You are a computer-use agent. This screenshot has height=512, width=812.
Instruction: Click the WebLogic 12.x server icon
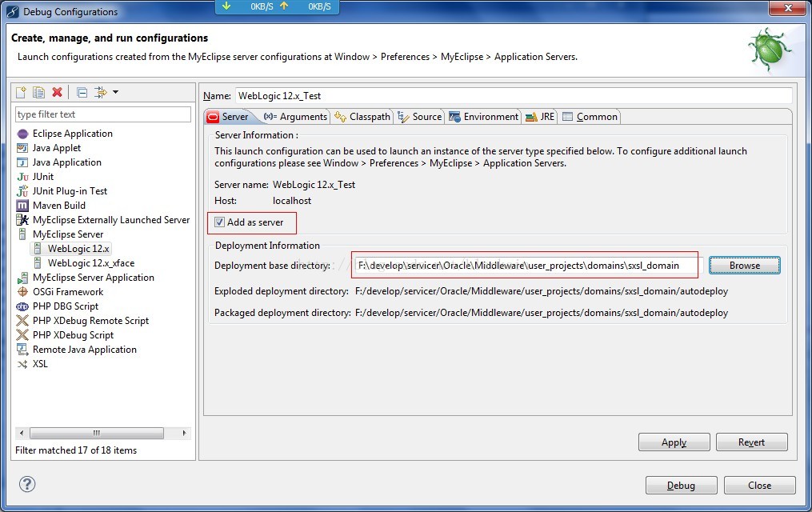coord(38,249)
